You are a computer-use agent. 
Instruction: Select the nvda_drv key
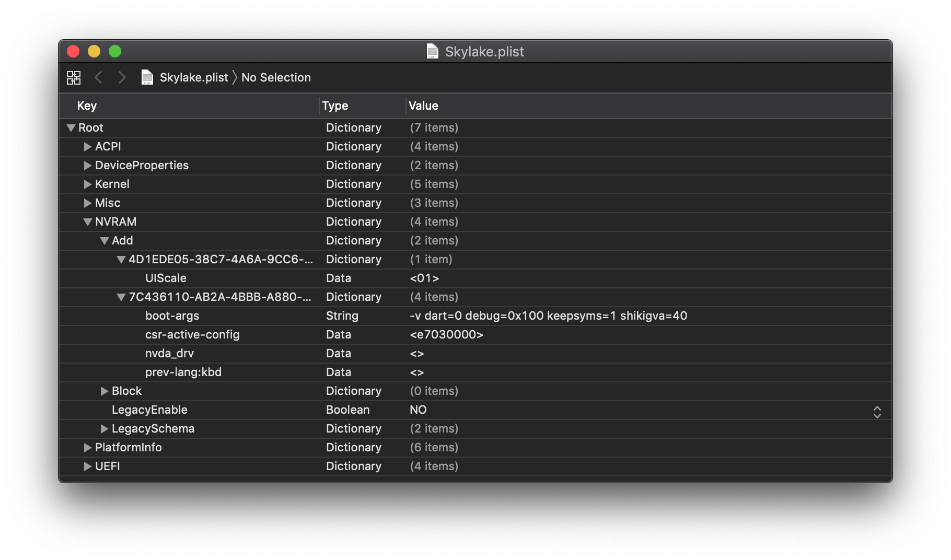coord(169,353)
